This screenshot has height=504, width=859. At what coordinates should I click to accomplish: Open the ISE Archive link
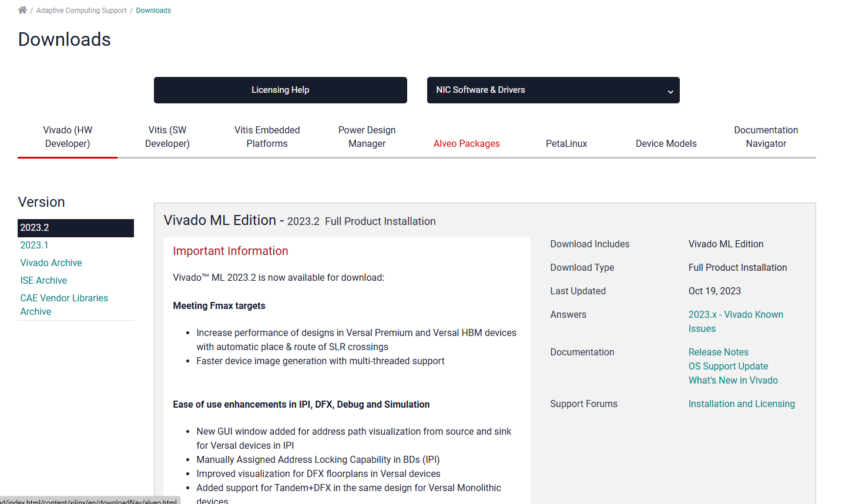point(43,280)
